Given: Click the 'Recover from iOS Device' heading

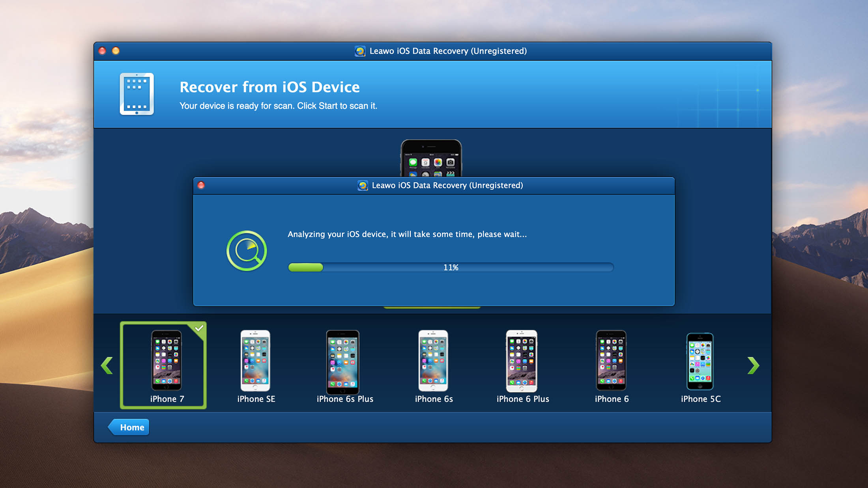Looking at the screenshot, I should pyautogui.click(x=269, y=87).
